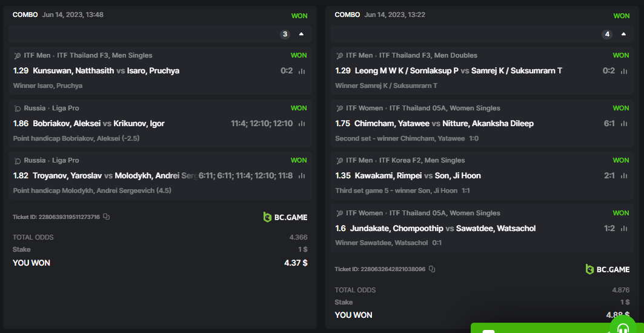
Task: Click the ITF Thailand F3 Men Doubles league
Action: pyautogui.click(x=411, y=55)
